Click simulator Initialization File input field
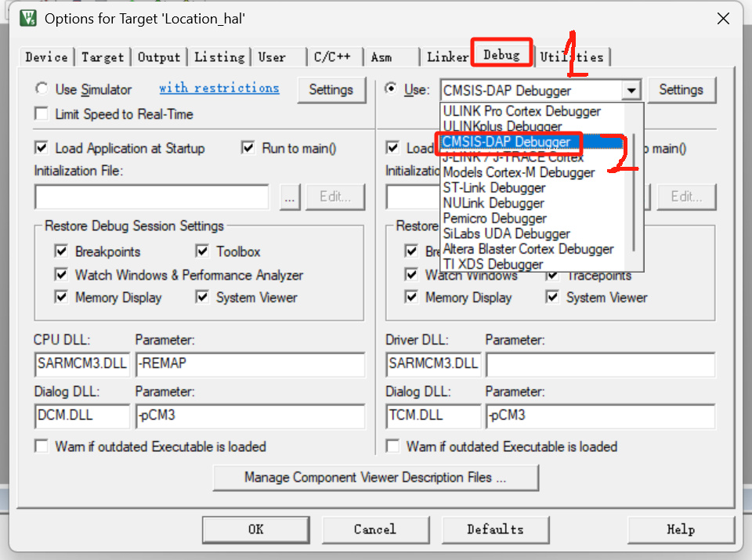The image size is (752, 560). (x=151, y=197)
